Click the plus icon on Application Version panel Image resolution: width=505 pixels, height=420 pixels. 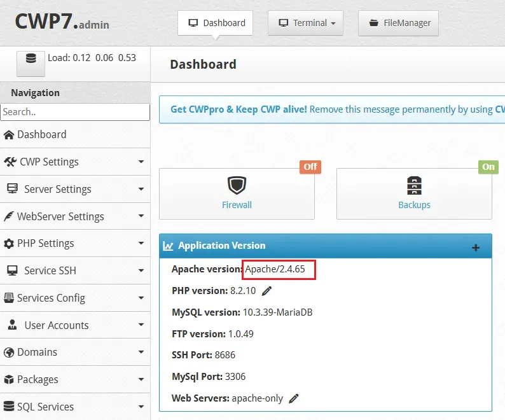476,248
